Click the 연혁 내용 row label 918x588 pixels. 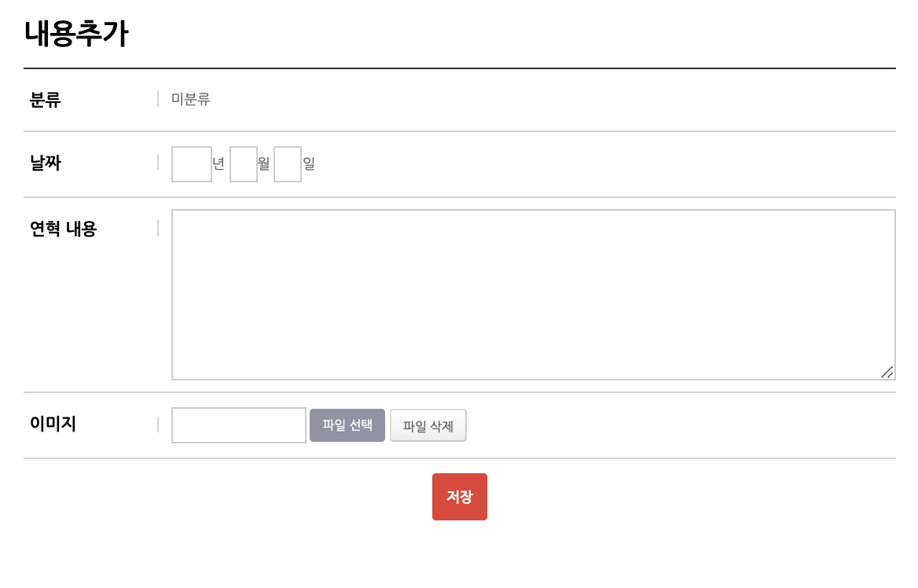(63, 229)
